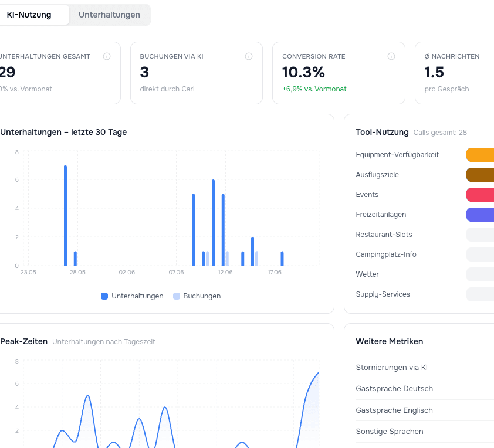Click info icon on Unterhaltungen Gesamt card
The image size is (494, 448).
(107, 56)
